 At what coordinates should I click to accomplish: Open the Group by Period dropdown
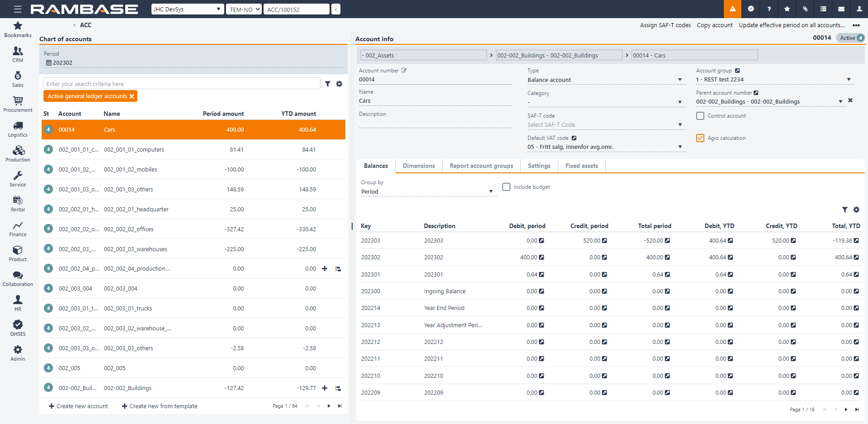pyautogui.click(x=428, y=191)
